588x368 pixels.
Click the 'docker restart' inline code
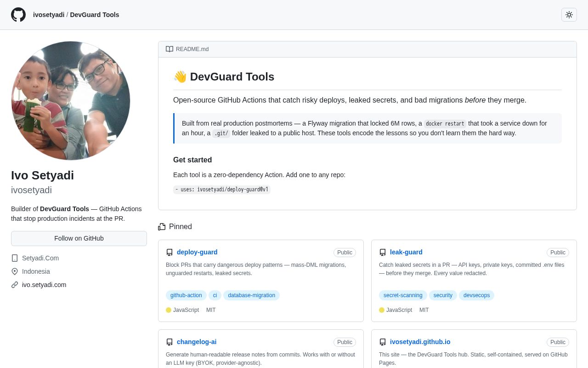coord(445,124)
